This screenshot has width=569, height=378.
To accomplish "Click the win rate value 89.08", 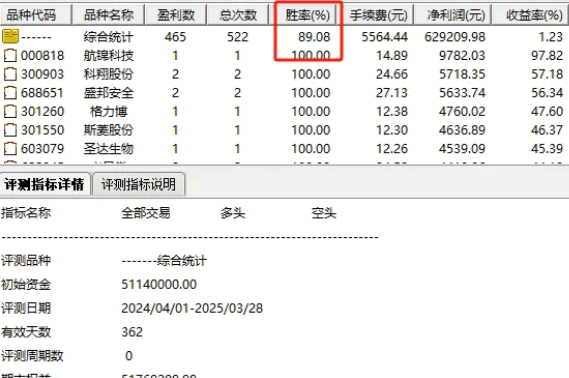I will pos(314,37).
